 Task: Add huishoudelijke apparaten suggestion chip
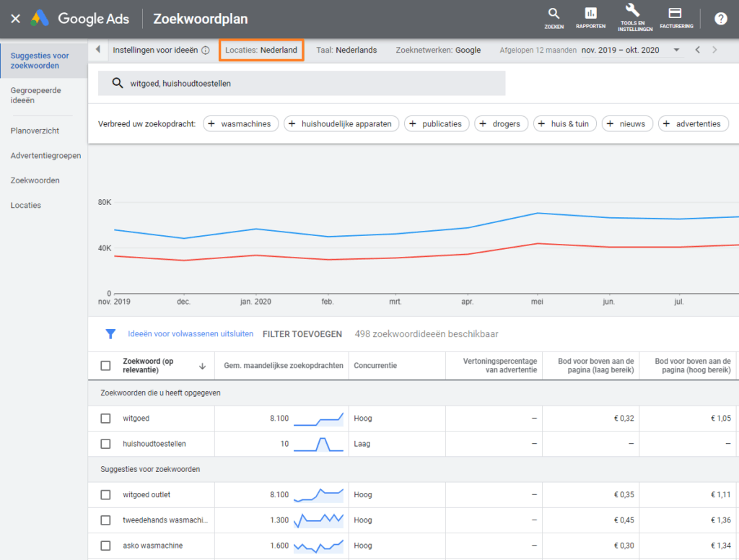click(341, 124)
